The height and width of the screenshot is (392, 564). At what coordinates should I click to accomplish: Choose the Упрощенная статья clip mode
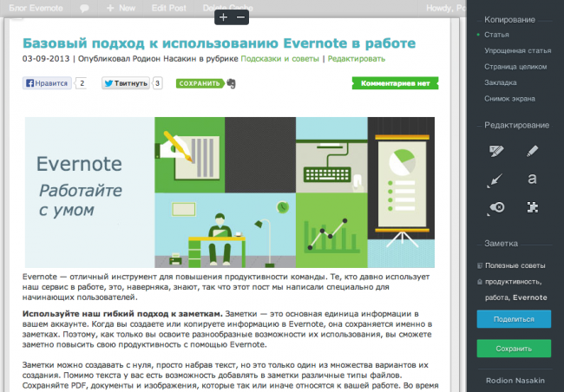click(518, 50)
